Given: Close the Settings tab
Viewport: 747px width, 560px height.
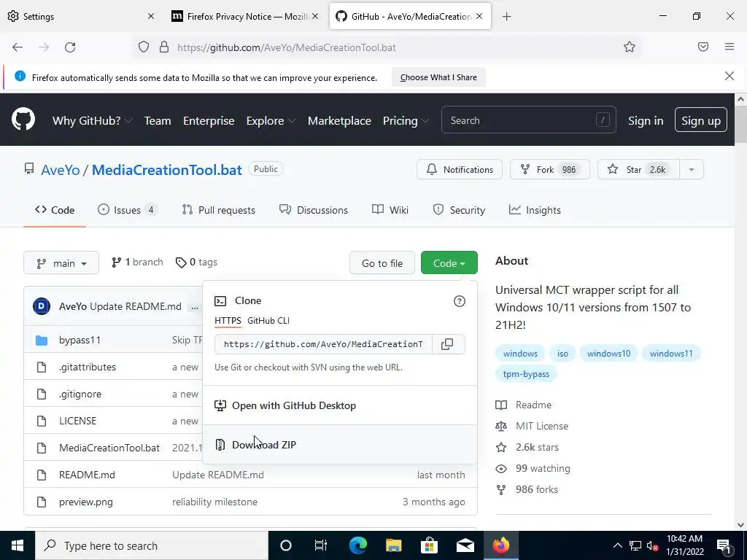Looking at the screenshot, I should 151,16.
